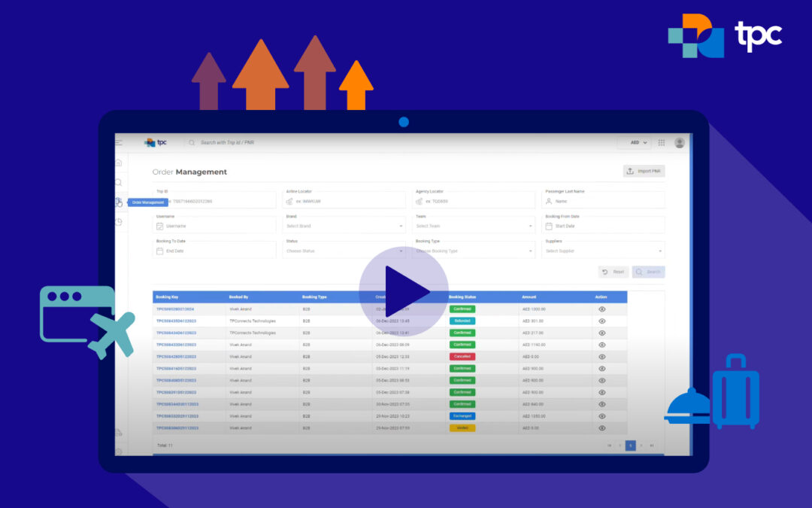The image size is (812, 508).
Task: Select the Order Management sidebar icon
Action: click(119, 202)
